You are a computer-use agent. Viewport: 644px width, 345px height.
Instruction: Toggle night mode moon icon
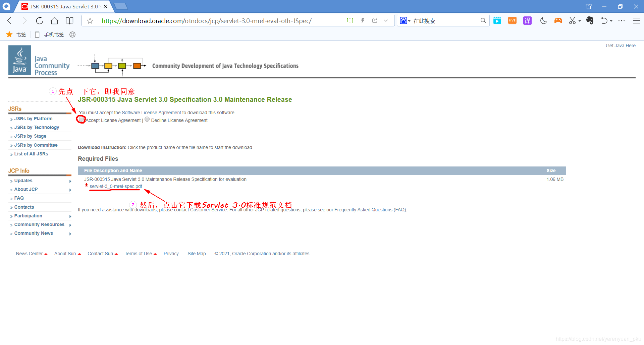coord(543,21)
